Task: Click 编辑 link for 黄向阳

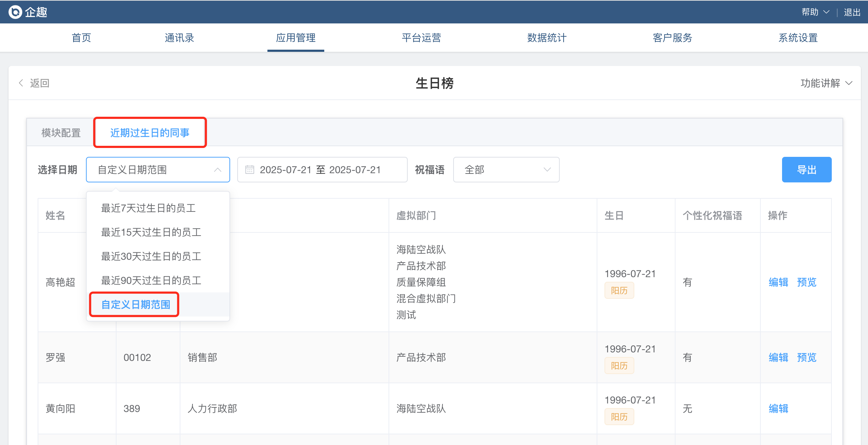Action: [778, 408]
